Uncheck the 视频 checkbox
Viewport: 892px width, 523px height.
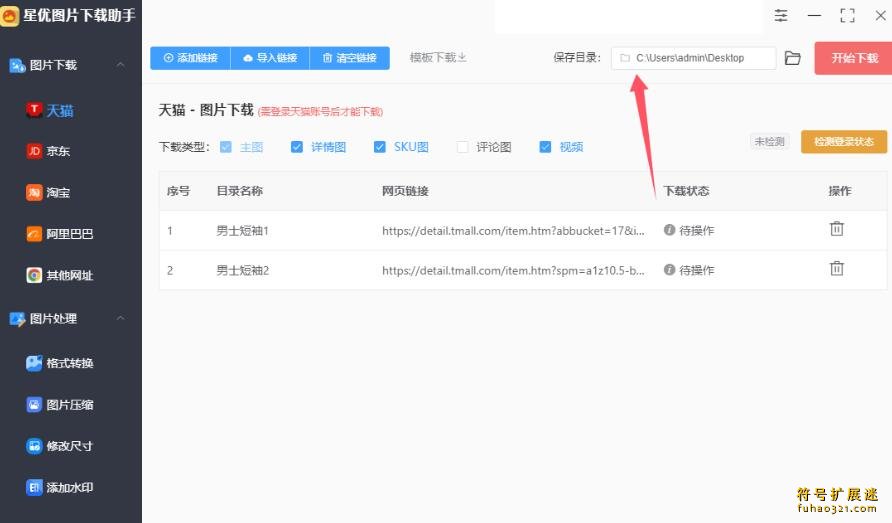545,147
